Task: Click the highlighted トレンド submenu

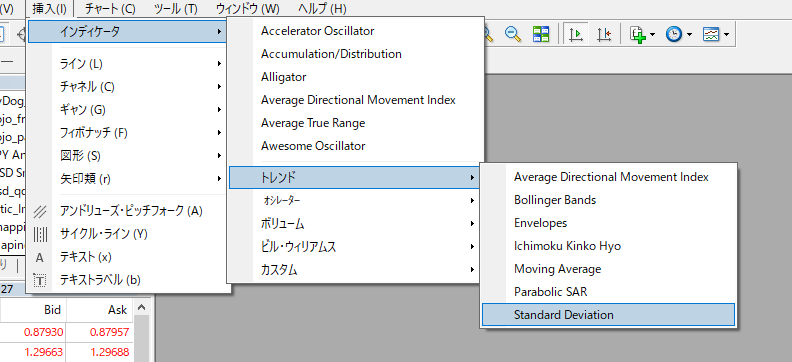Action: (x=354, y=178)
